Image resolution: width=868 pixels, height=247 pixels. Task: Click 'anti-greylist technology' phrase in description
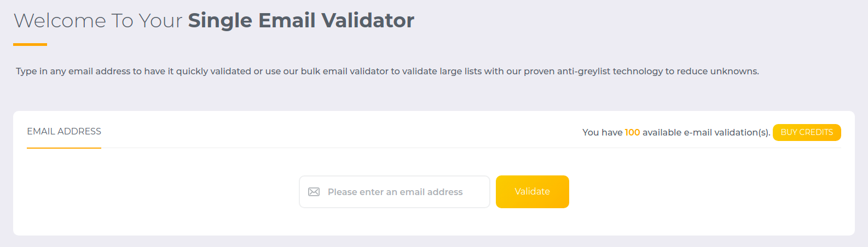coord(610,71)
